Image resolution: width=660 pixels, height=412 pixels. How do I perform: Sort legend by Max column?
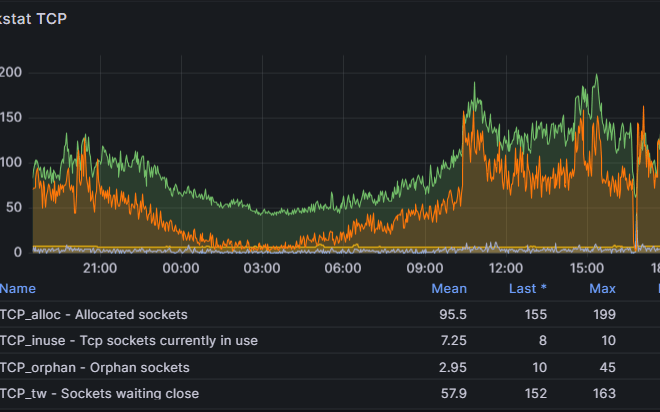602,289
